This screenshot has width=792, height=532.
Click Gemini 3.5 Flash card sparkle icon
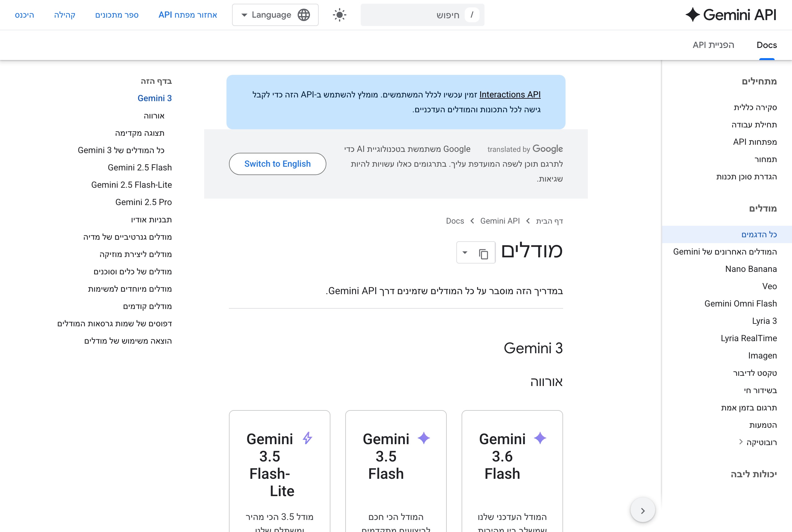click(424, 438)
